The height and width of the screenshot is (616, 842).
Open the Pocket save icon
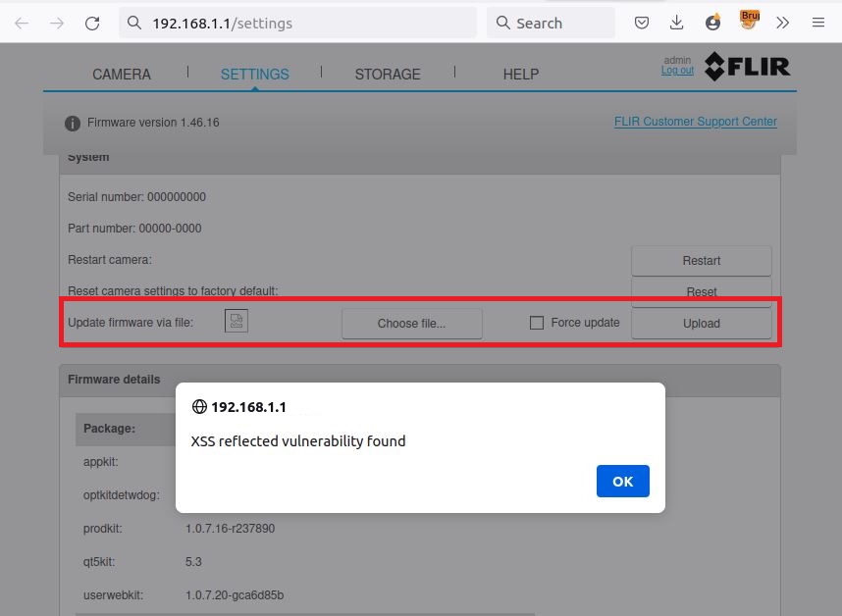641,23
